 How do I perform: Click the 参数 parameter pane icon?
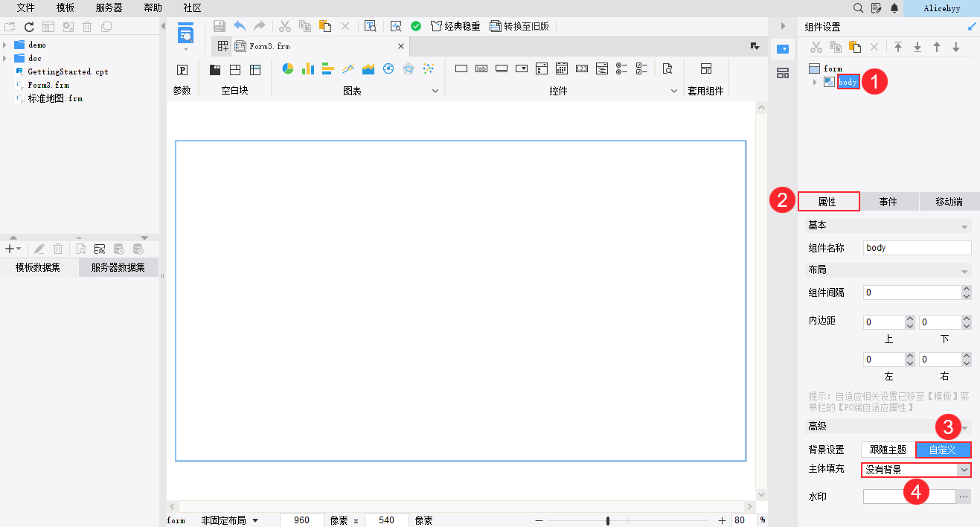point(182,68)
